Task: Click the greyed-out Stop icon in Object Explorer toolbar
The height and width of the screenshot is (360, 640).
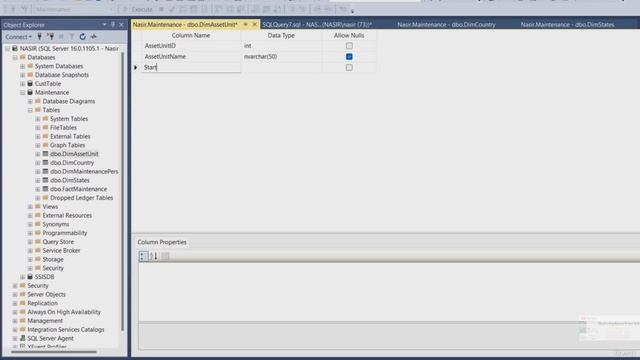Action: point(61,37)
